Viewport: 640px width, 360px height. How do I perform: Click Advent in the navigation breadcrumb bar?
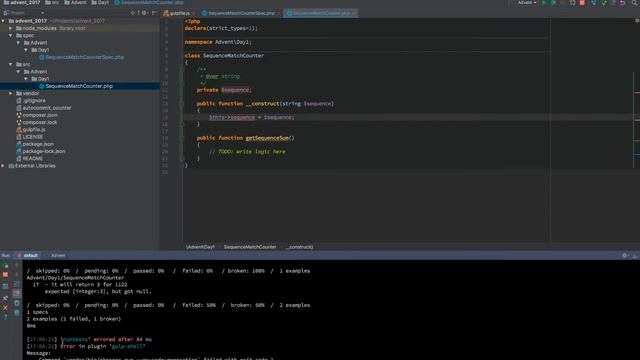tap(75, 3)
